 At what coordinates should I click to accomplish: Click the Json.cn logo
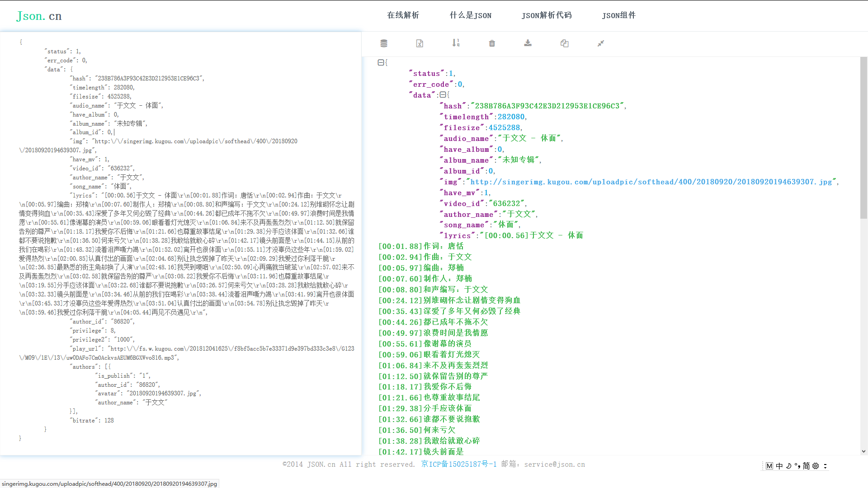tap(39, 16)
